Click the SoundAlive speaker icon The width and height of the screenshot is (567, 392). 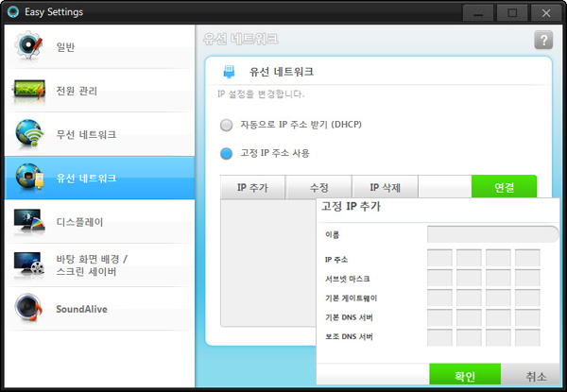pos(29,309)
